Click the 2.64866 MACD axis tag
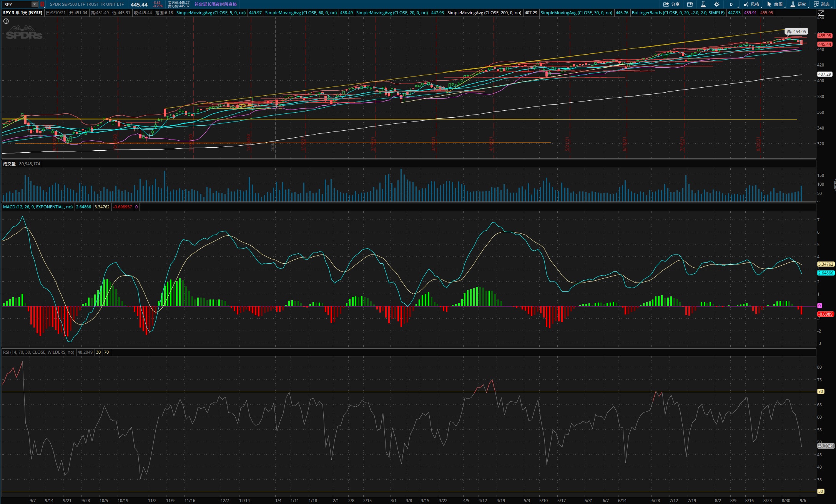The height and width of the screenshot is (504, 836). coord(826,273)
